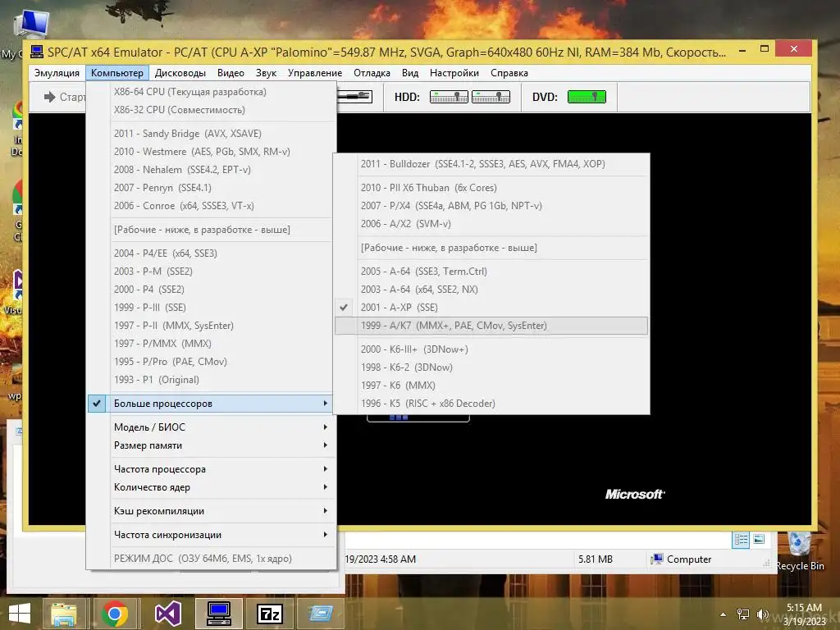Click the emulator title bar icon
The width and height of the screenshot is (840, 630).
point(37,52)
